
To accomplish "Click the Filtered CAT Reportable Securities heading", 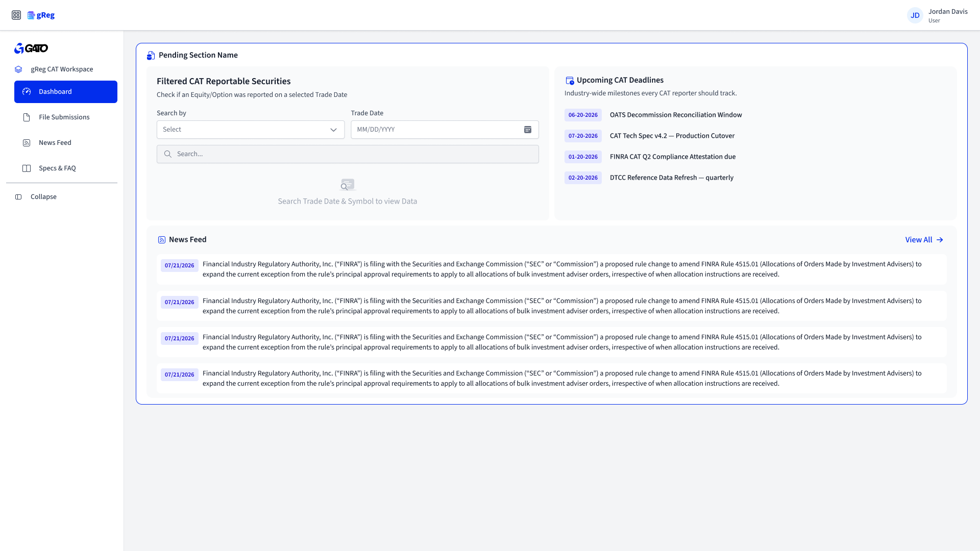I will point(224,82).
